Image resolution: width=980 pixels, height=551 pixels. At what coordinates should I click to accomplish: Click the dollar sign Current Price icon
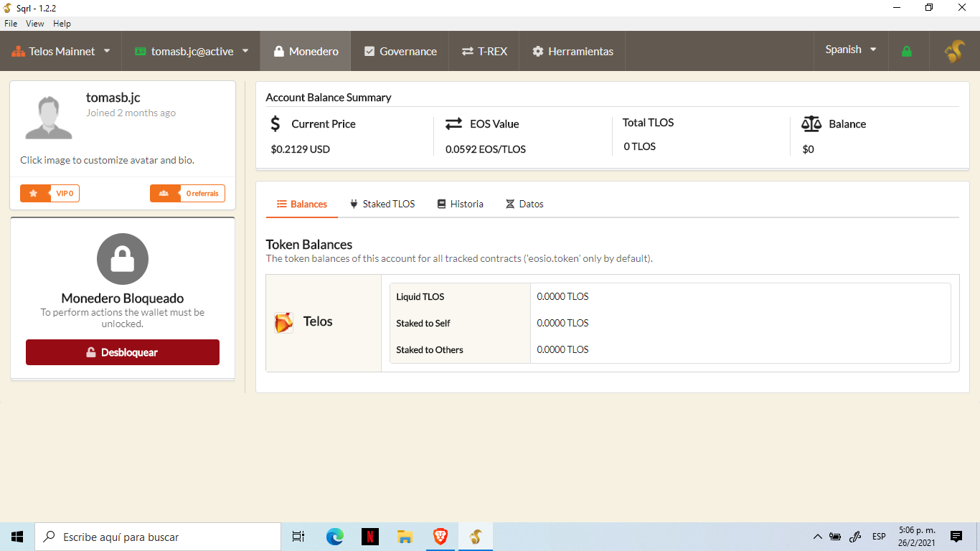coord(275,123)
